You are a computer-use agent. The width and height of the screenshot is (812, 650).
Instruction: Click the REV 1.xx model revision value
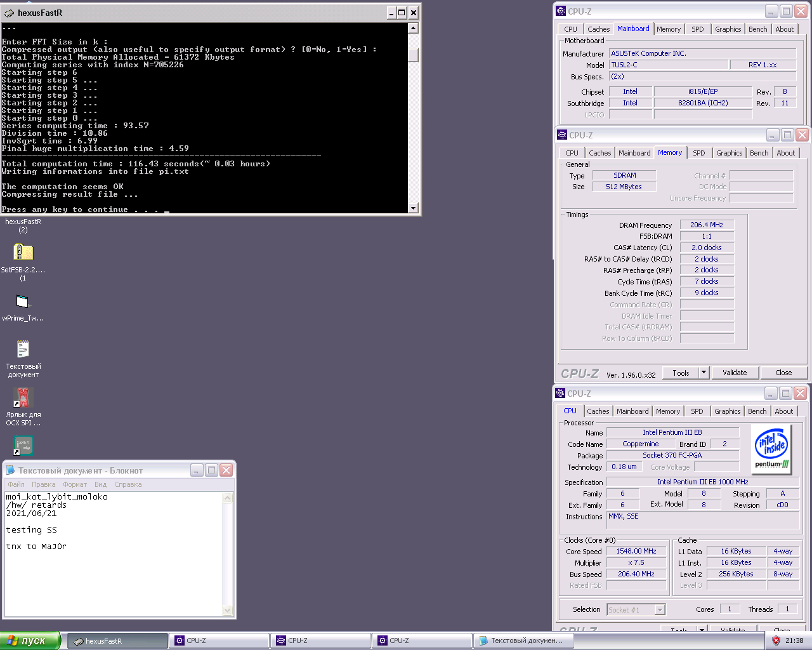(763, 65)
